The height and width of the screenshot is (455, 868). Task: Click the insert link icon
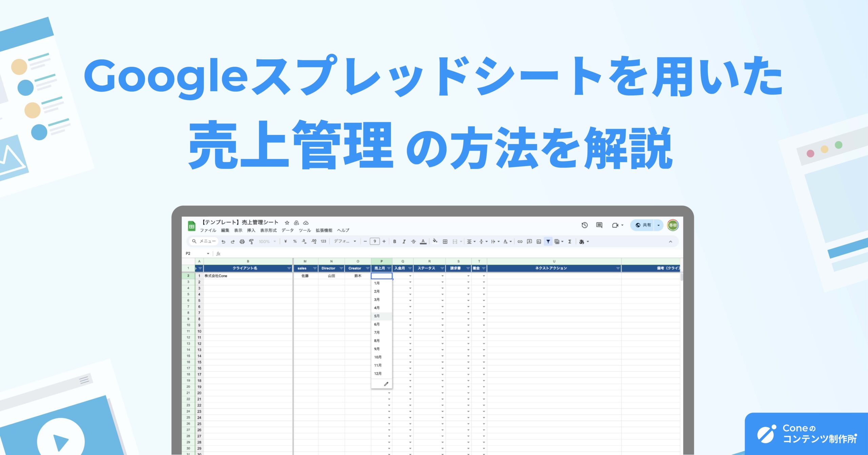(x=520, y=242)
